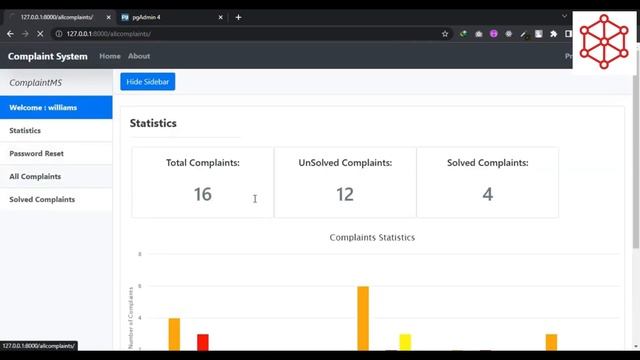Click the ComplaintMS sidebar heading
This screenshot has width=640, height=360.
[36, 82]
